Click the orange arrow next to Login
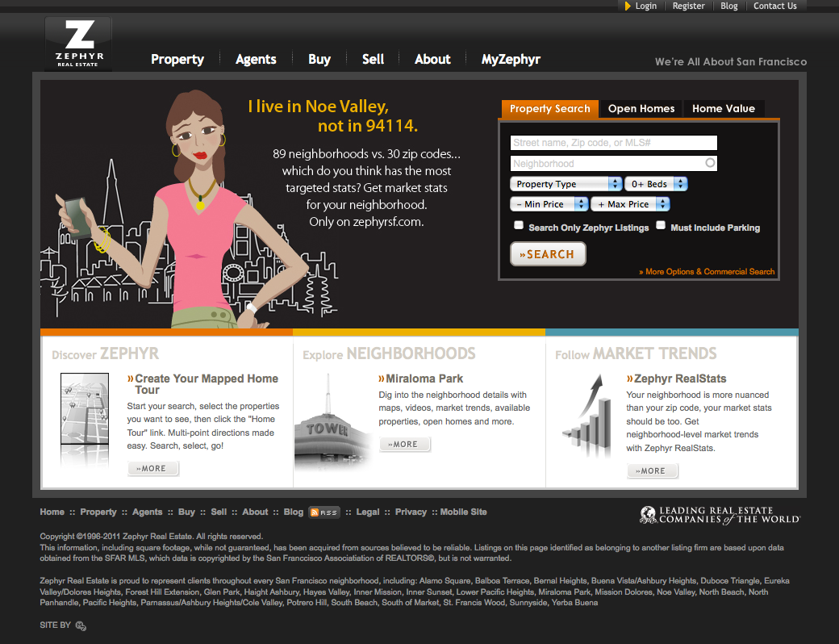The width and height of the screenshot is (839, 644). (x=628, y=6)
